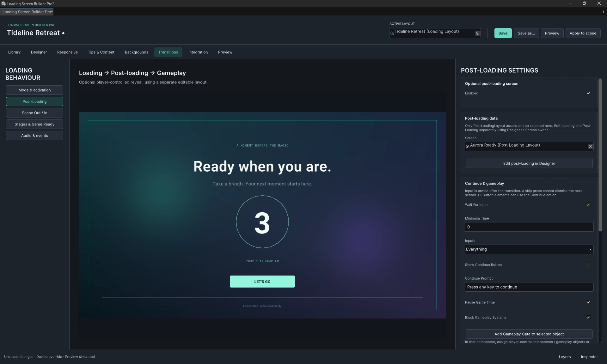607x364 pixels.
Task: Click the settings panel vertical scrollbar
Action: point(600,155)
